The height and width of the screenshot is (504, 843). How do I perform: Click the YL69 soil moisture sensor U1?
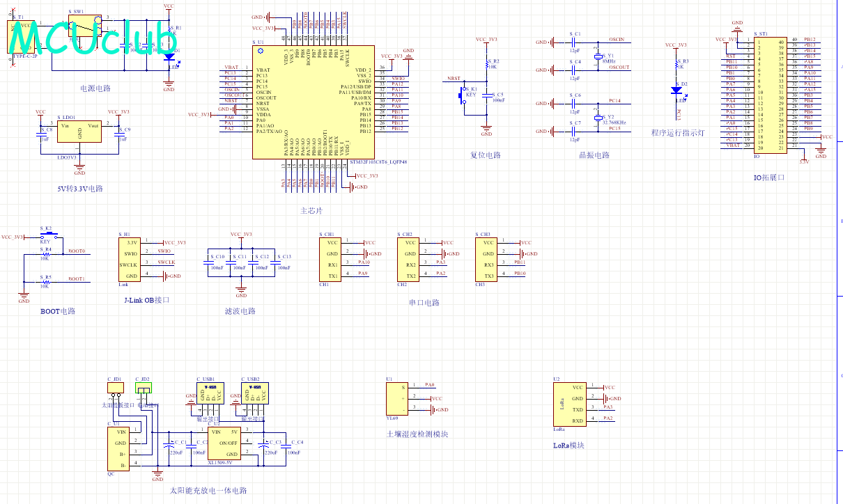396,398
